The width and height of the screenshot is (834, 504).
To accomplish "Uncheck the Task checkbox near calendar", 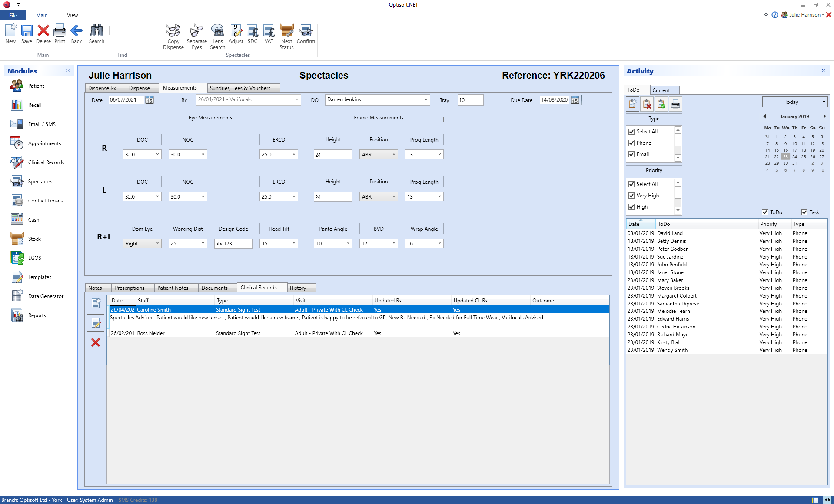I will pyautogui.click(x=804, y=212).
